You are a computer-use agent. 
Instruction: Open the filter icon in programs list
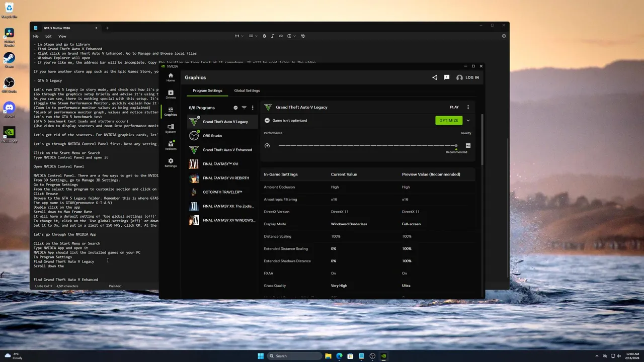(x=244, y=108)
